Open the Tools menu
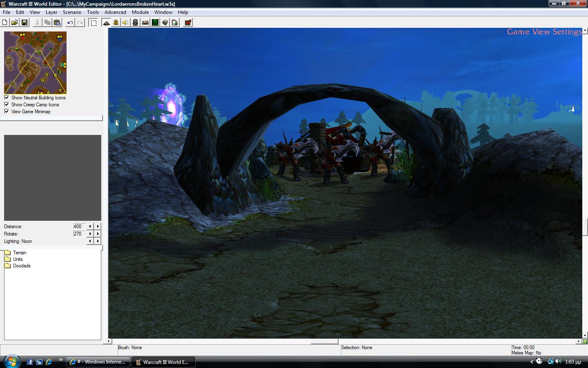Screen dimensions: 588x368 click(93, 12)
